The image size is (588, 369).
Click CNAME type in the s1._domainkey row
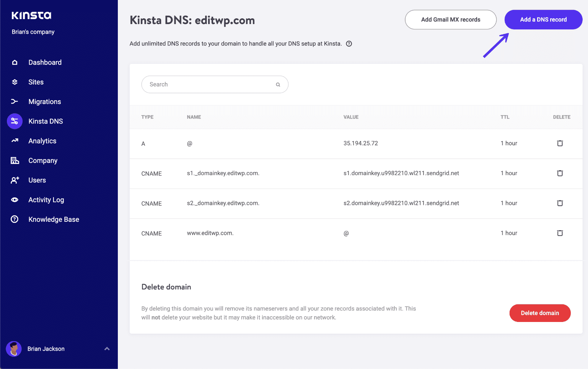click(x=151, y=173)
